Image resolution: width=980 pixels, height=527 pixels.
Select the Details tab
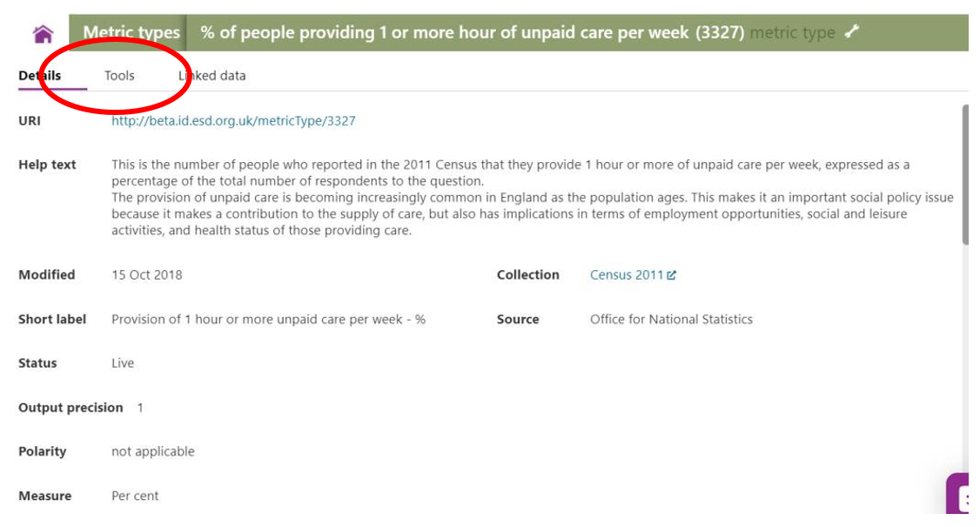click(x=40, y=76)
